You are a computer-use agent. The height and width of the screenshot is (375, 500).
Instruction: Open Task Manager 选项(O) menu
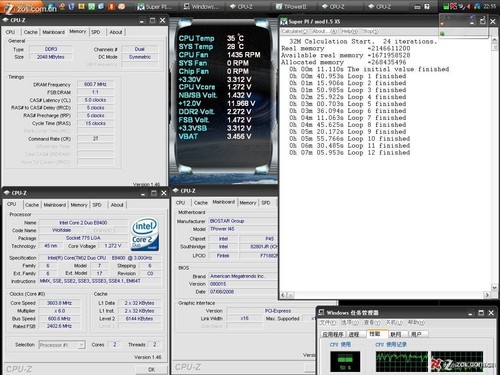tap(350, 322)
